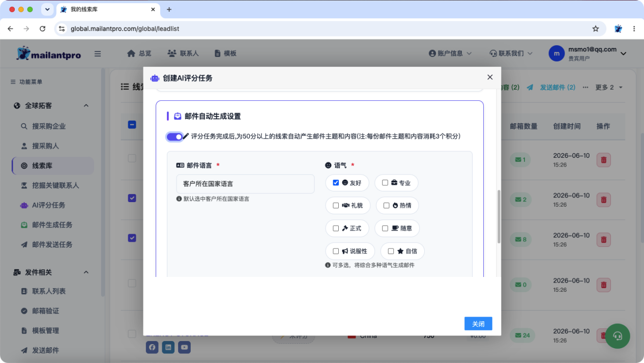This screenshot has width=644, height=363.
Task: Click the 模板管理 sidebar icon
Action: click(x=24, y=331)
